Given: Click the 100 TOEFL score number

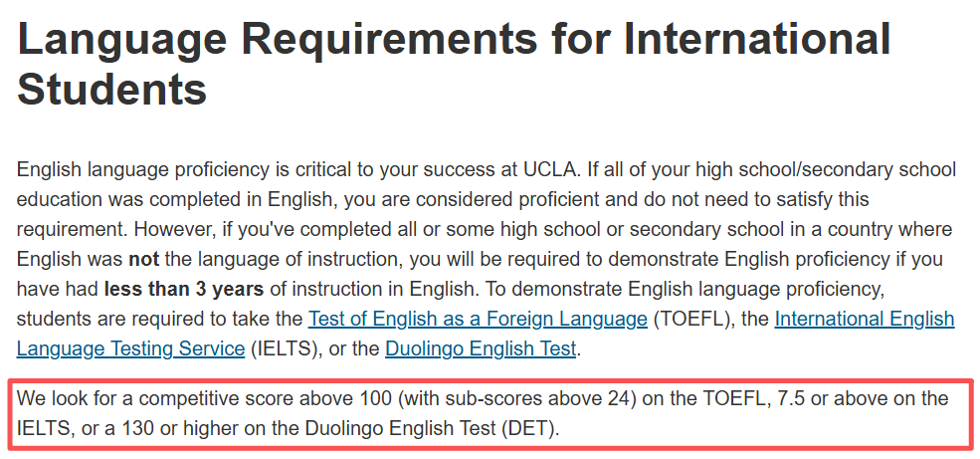Looking at the screenshot, I should (x=377, y=399).
